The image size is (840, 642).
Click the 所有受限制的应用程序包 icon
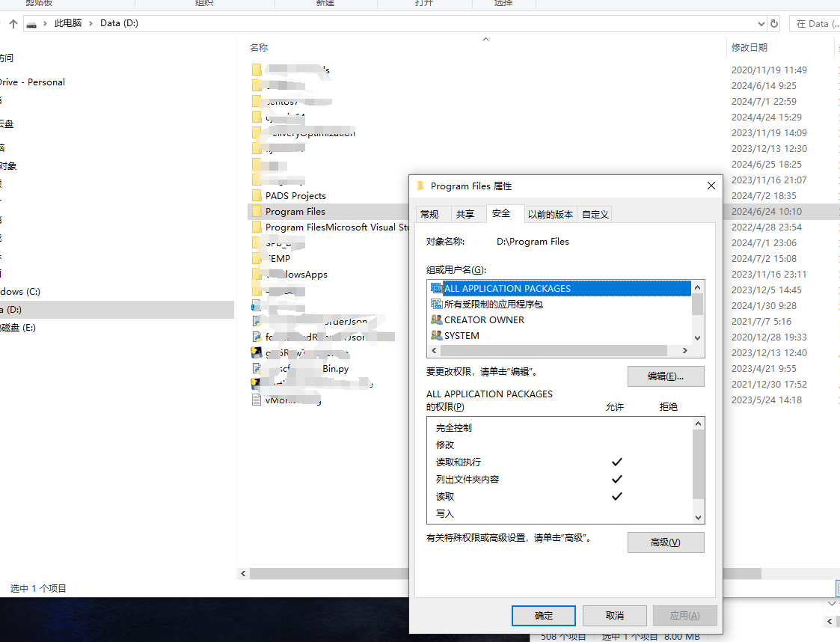437,304
